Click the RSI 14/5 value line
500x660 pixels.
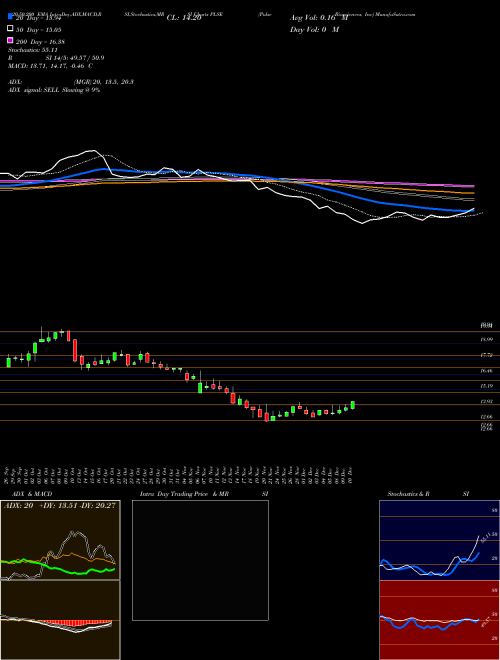coord(56,58)
